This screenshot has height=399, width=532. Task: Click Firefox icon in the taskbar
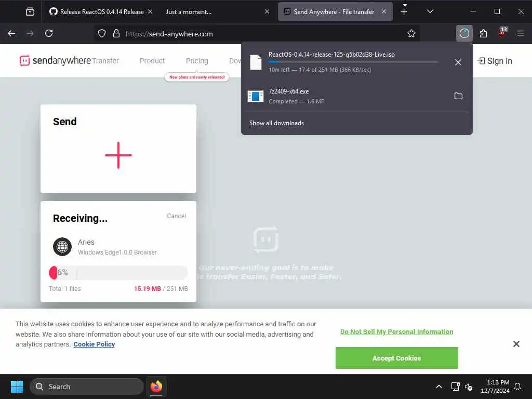coord(156,387)
